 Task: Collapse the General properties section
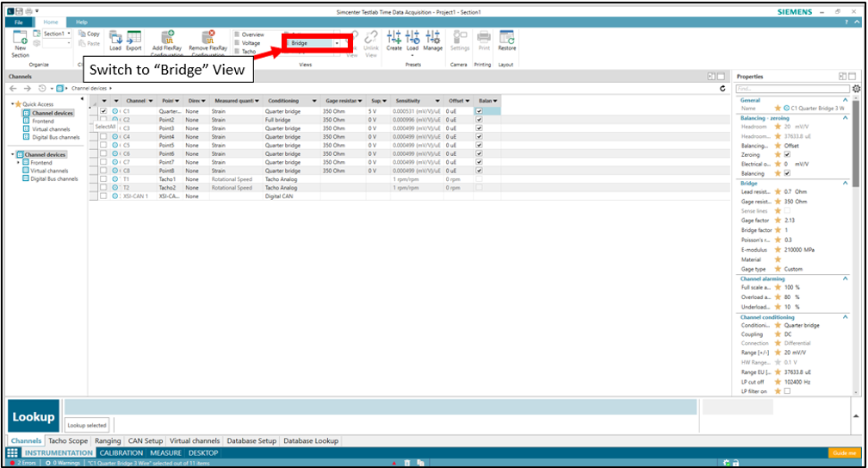[x=846, y=100]
